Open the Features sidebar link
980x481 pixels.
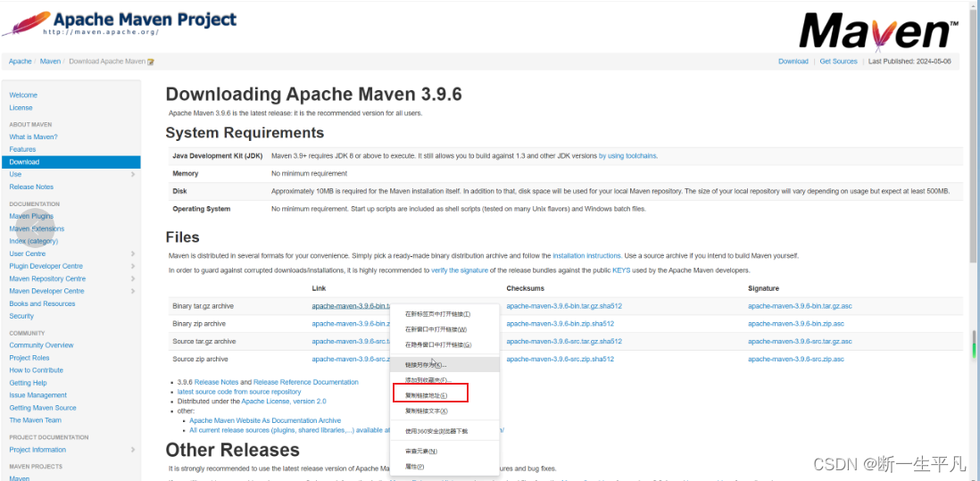[x=22, y=149]
